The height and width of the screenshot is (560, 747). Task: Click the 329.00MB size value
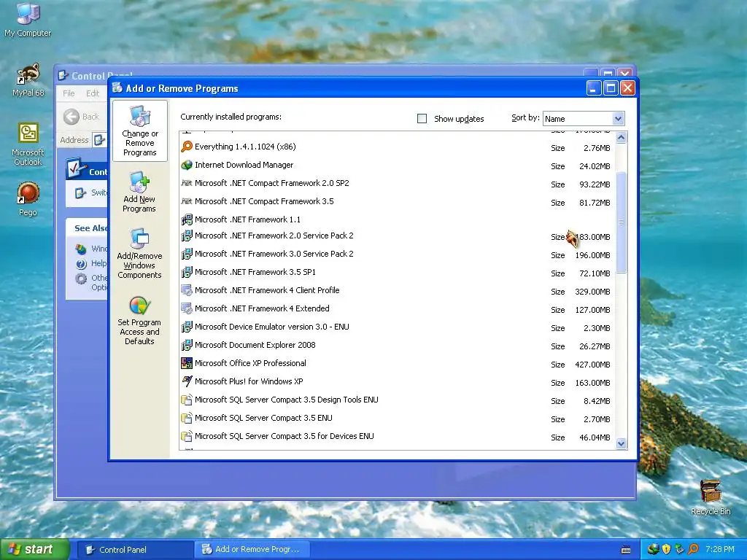pos(592,292)
